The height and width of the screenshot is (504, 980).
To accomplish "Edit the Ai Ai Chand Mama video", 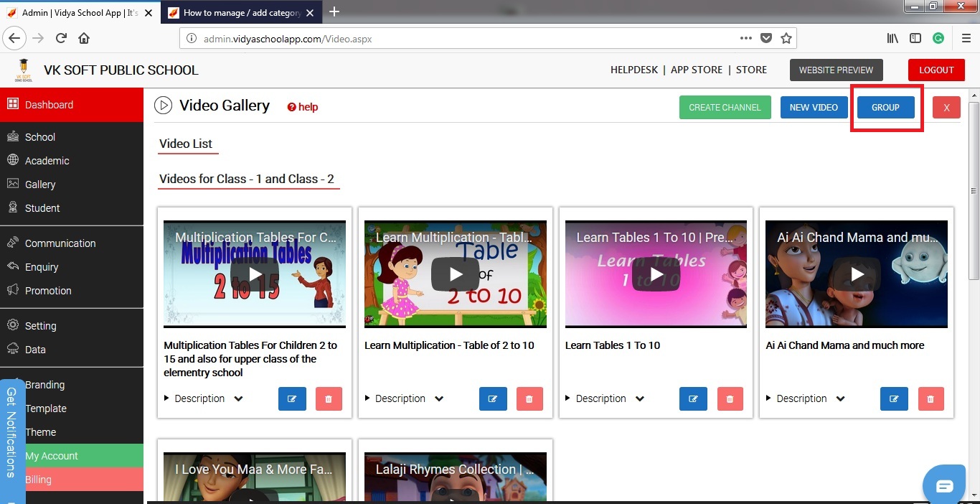I will pos(894,398).
